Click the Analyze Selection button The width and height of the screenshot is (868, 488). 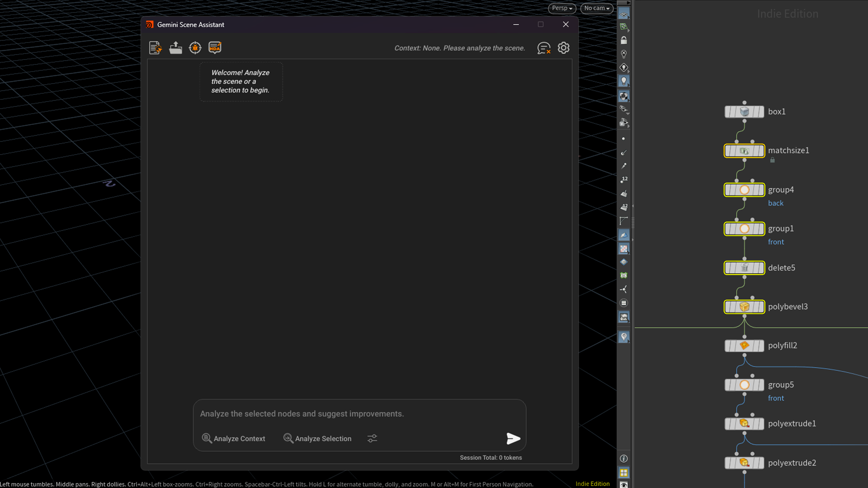tap(317, 438)
